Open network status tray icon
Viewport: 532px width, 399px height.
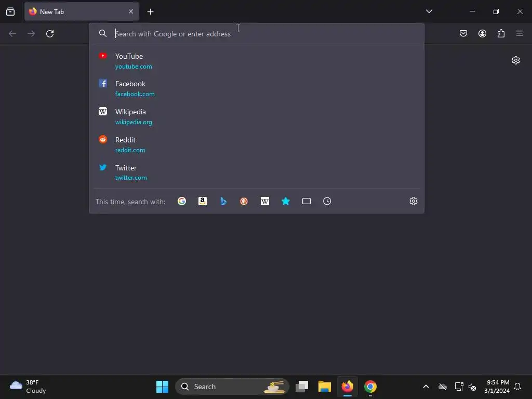pyautogui.click(x=459, y=387)
